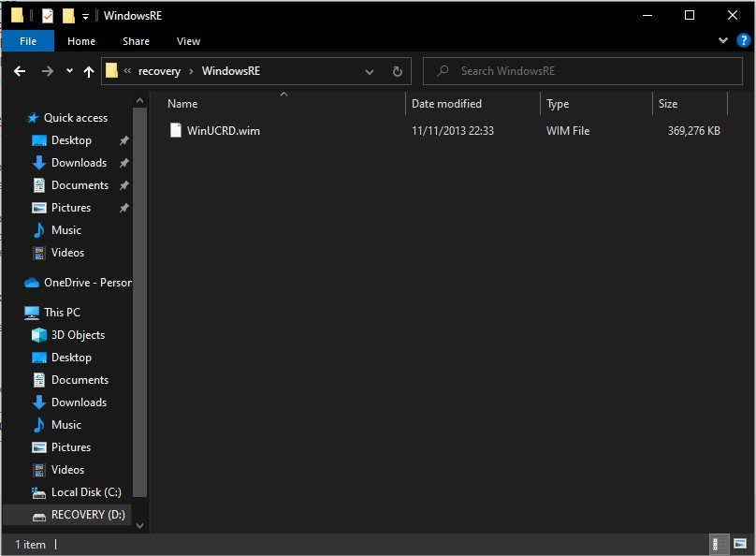Click the folder icon in title bar
The height and width of the screenshot is (556, 756).
[x=18, y=15]
